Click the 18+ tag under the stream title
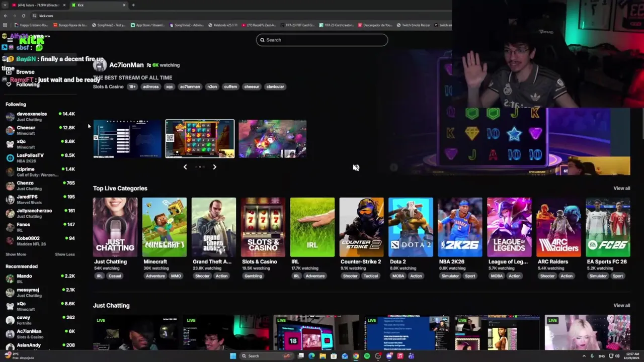Image resolution: width=644 pixels, height=362 pixels. click(132, 86)
